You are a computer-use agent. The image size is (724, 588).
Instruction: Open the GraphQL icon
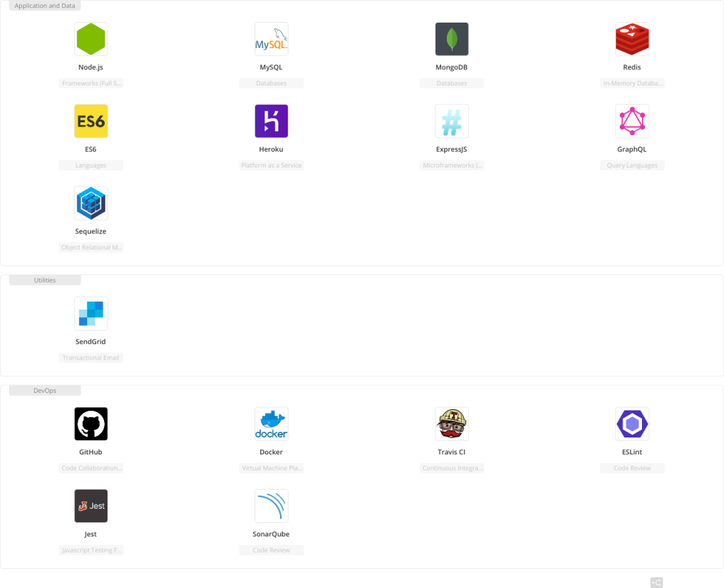tap(631, 121)
